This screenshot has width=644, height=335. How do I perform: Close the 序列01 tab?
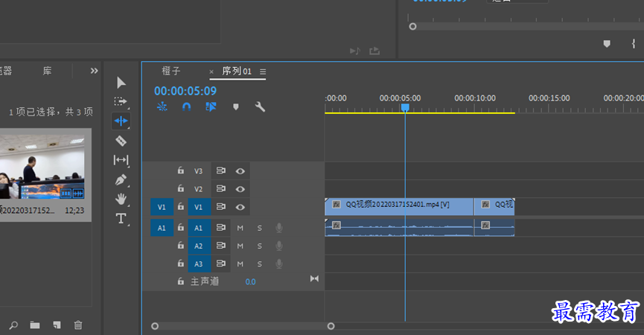(x=211, y=72)
